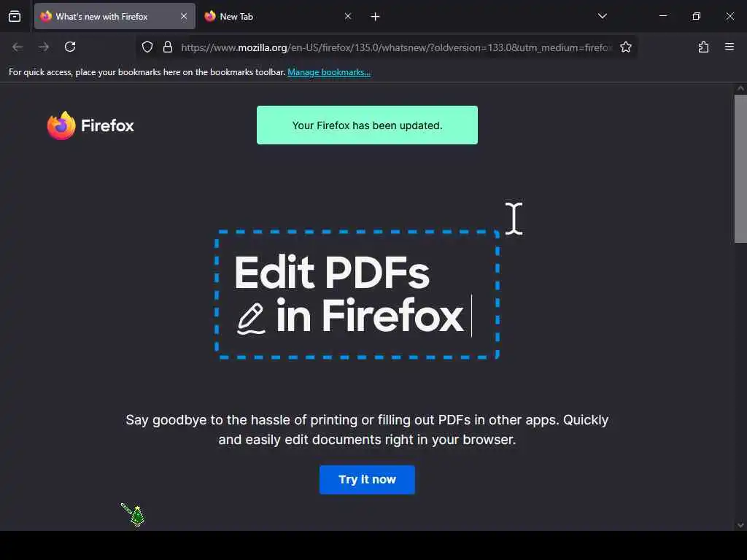Switch to the New Tab tab

pyautogui.click(x=278, y=17)
